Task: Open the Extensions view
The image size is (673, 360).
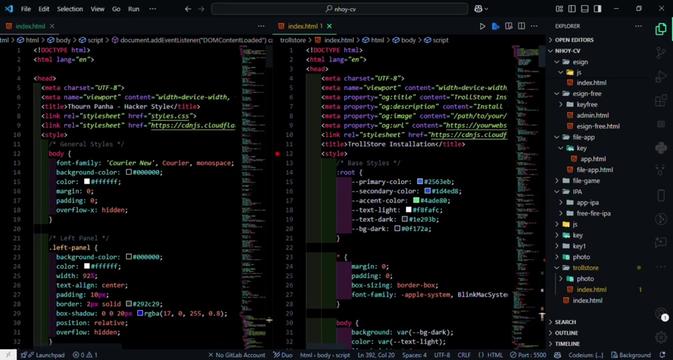Action: coord(661,101)
